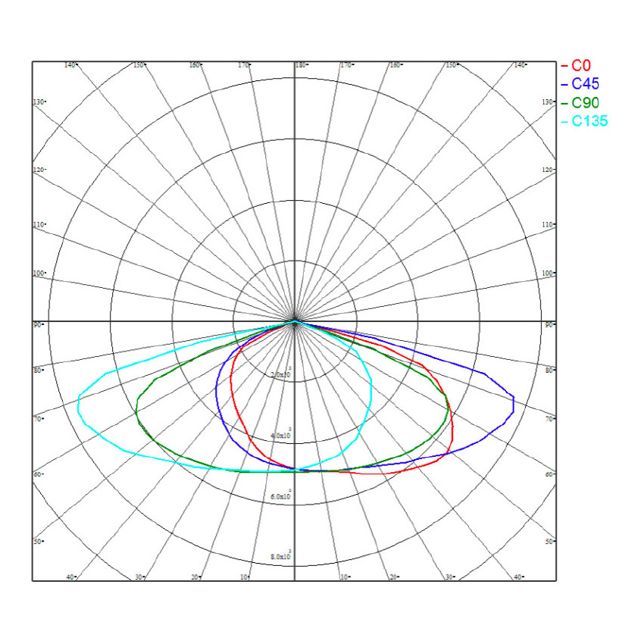Click the 30 label at bottom right
Viewport: 644px width, 644px height.
(x=450, y=577)
